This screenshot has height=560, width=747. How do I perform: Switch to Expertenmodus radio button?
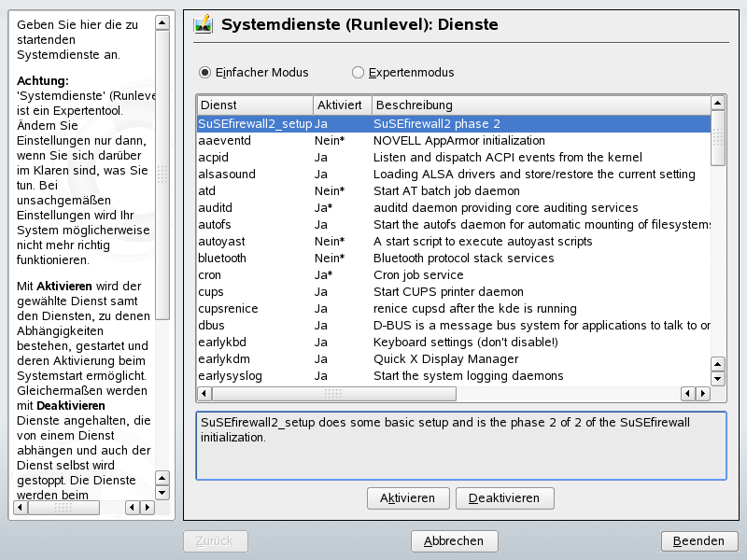358,72
